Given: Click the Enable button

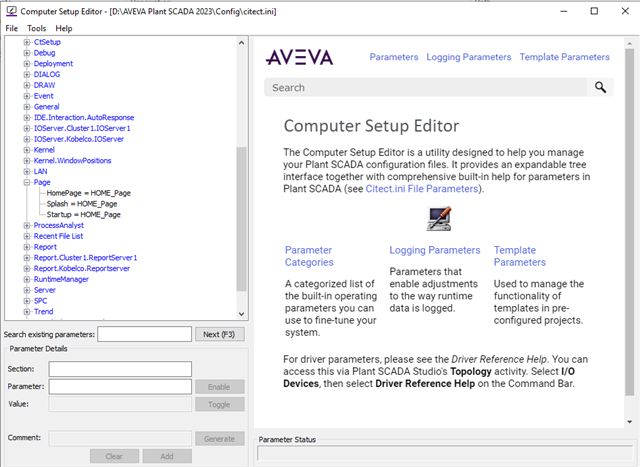Looking at the screenshot, I should (220, 387).
